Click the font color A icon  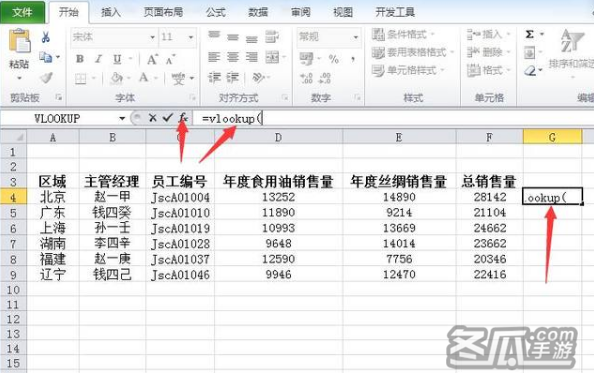(144, 78)
